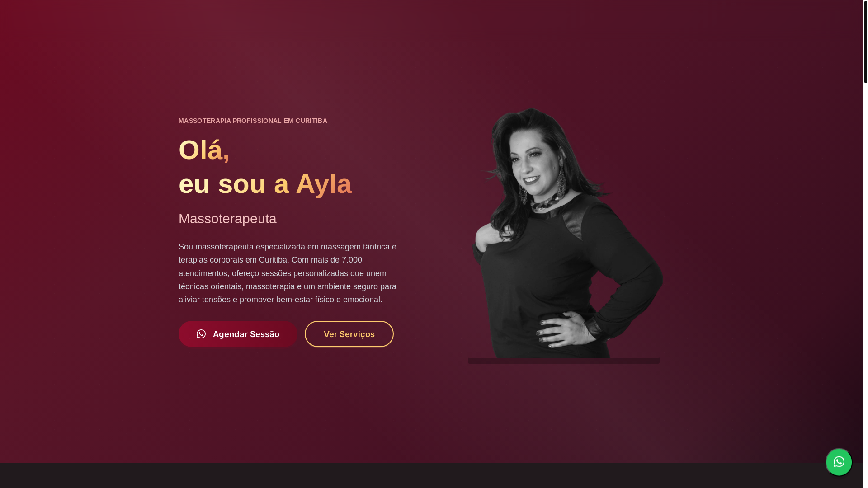Click Ayla's black-and-white portrait photo
The width and height of the screenshot is (868, 488).
[565, 233]
